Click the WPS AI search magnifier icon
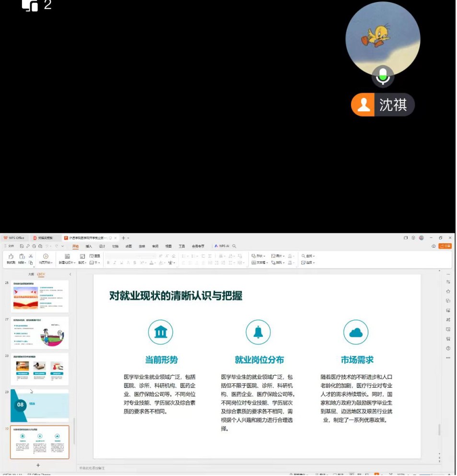This screenshot has height=476, width=457. [x=234, y=246]
